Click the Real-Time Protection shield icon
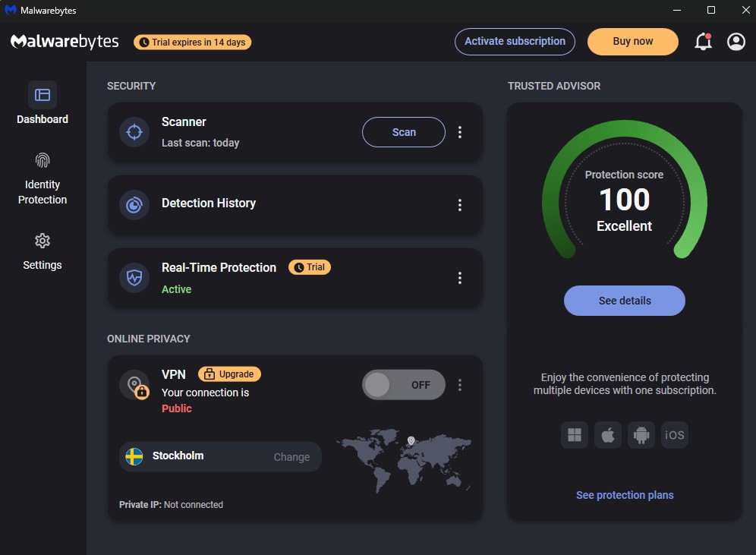The width and height of the screenshot is (756, 555). point(134,278)
